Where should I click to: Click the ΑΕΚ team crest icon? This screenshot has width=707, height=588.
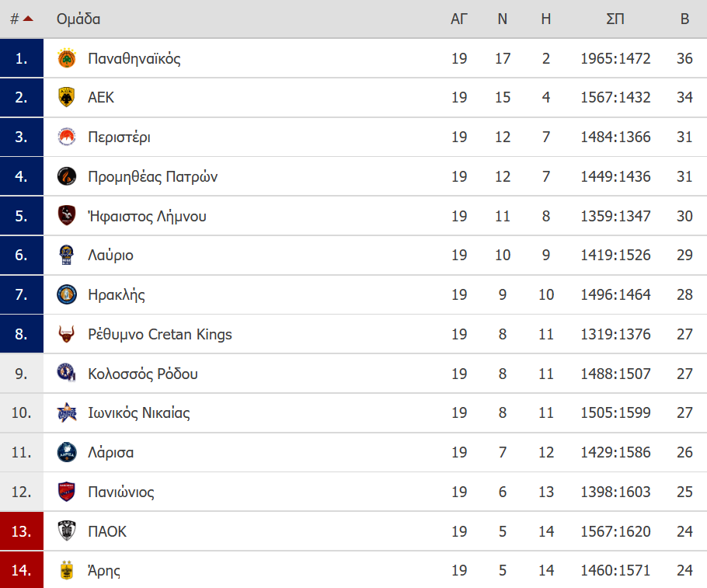[x=67, y=97]
